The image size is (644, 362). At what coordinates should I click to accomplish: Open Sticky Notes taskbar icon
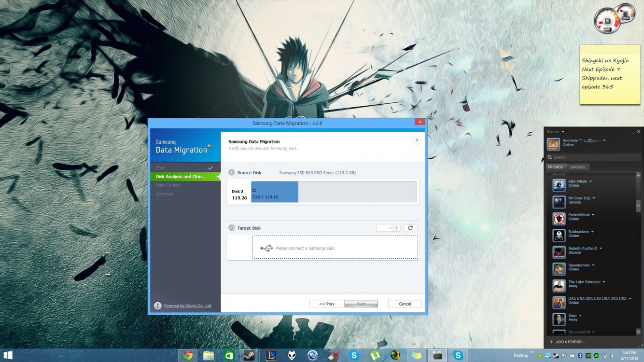click(x=416, y=355)
